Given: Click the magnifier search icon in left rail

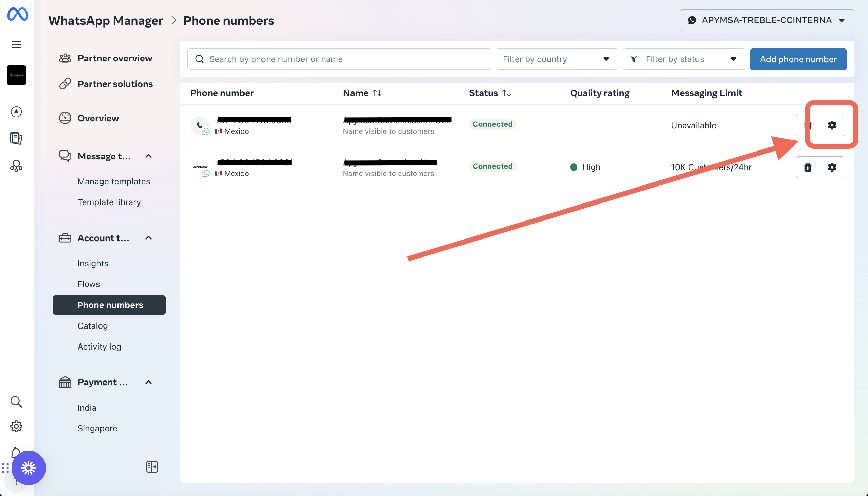Looking at the screenshot, I should coord(16,402).
